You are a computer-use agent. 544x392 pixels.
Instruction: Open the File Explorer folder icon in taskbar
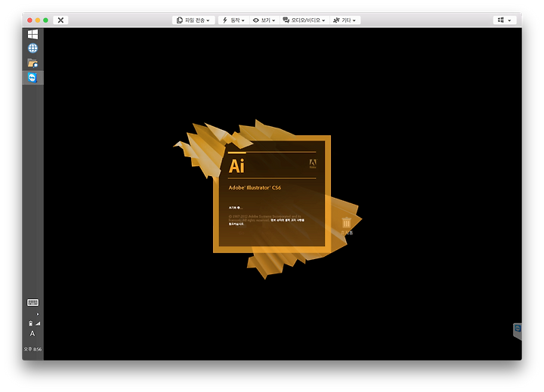click(32, 63)
